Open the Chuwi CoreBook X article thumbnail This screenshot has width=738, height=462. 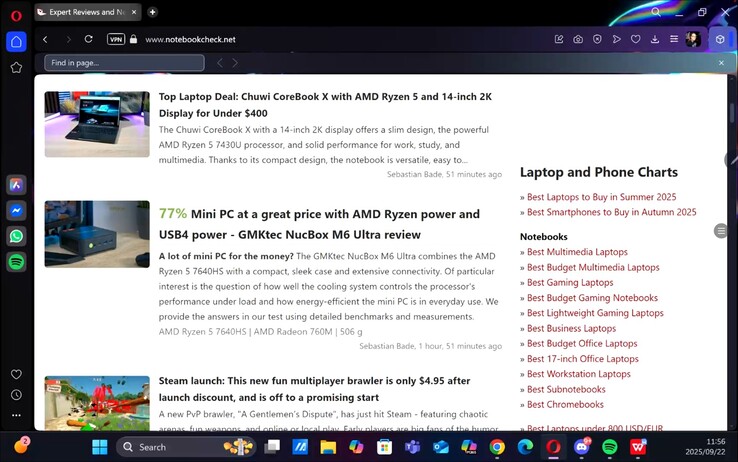[97, 124]
